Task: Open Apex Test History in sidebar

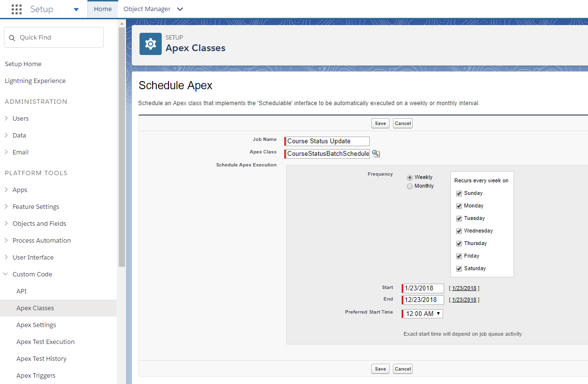Action: [42, 358]
